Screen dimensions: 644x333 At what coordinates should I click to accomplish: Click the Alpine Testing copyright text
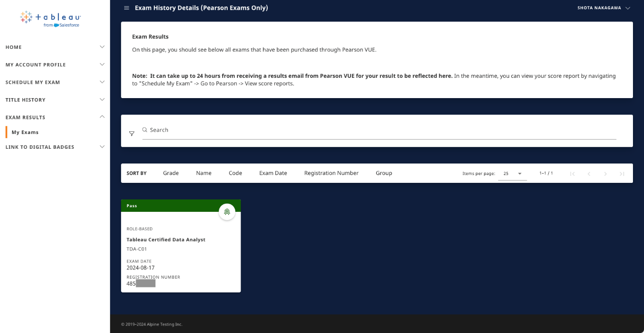(152, 324)
